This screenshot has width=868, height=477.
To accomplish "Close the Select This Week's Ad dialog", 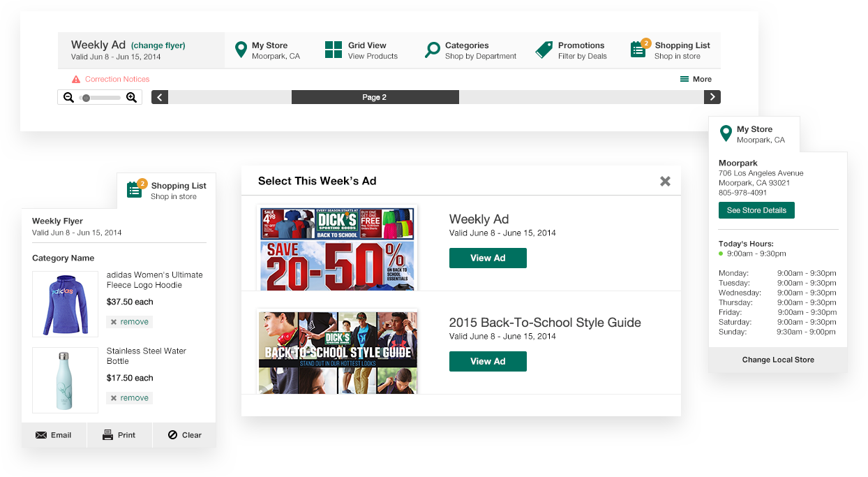I will 665,182.
